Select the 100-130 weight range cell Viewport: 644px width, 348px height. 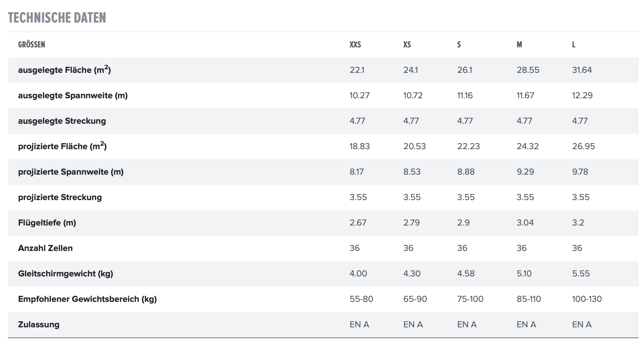(587, 299)
